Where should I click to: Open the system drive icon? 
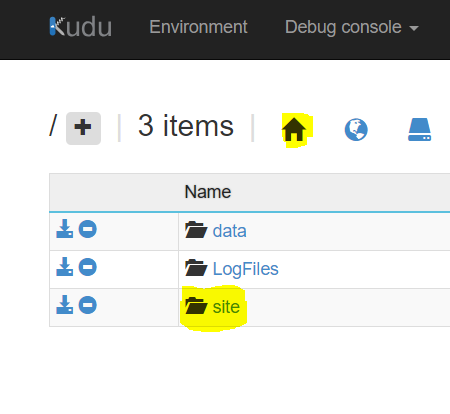pos(420,129)
